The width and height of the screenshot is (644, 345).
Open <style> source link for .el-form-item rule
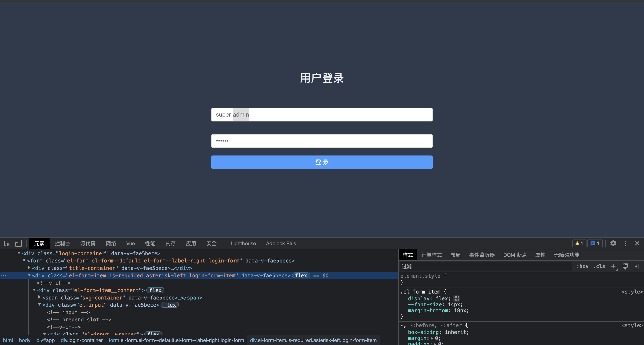pyautogui.click(x=632, y=292)
